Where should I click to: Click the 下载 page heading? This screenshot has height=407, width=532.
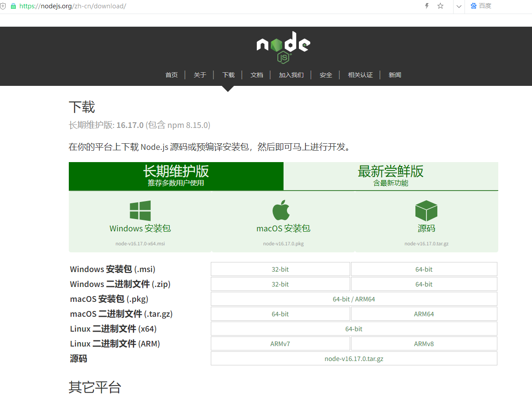click(82, 107)
